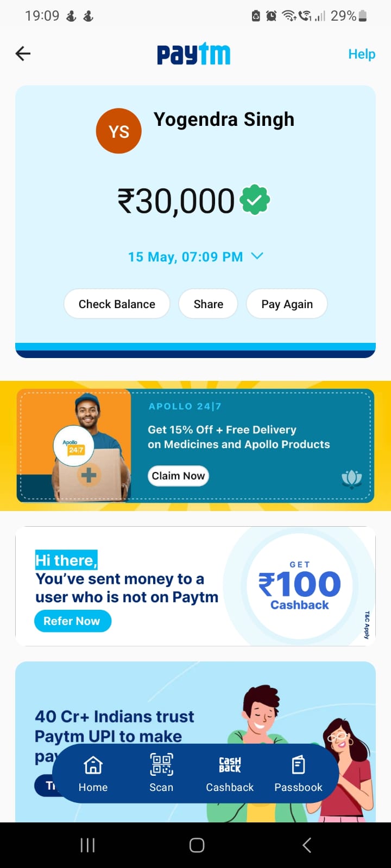The image size is (391, 868).
Task: Expand the 15 May, 07:09 PM timestamp
Action: [x=185, y=257]
